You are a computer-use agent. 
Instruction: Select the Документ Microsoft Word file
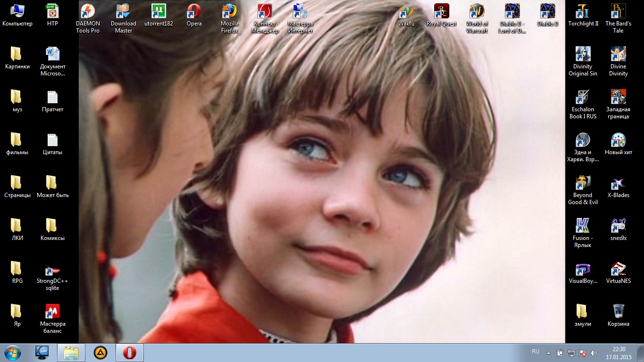(52, 61)
